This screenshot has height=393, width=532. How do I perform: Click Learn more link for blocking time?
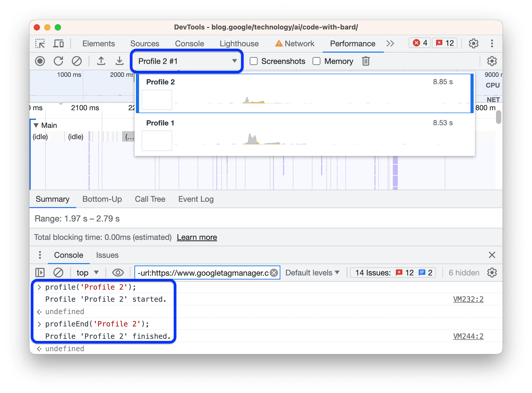point(197,236)
